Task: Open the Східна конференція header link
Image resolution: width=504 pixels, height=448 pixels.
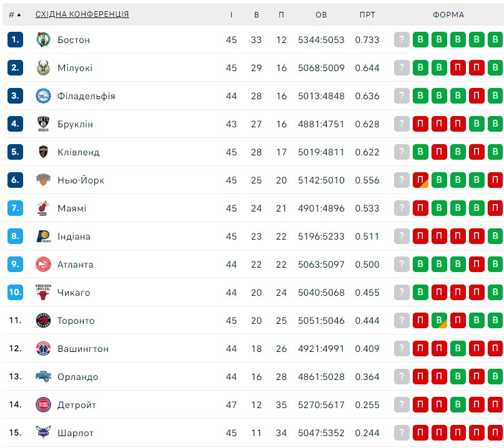Action: pos(82,14)
